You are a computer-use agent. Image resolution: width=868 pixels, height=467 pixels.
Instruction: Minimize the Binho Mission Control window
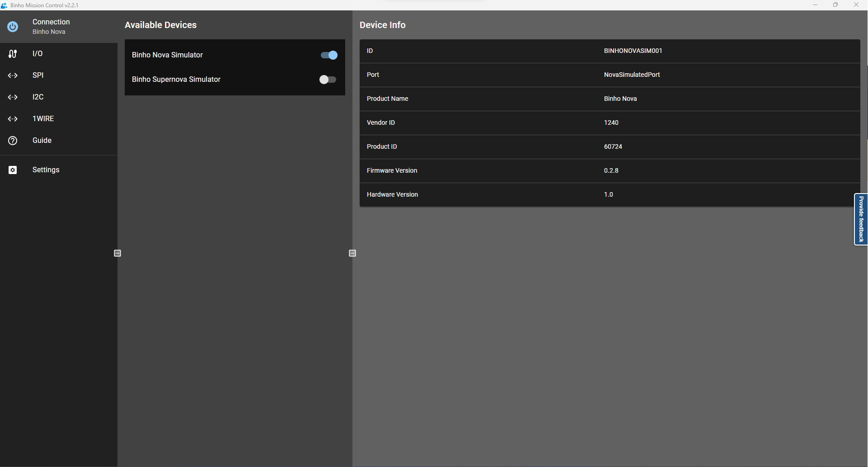(x=815, y=5)
